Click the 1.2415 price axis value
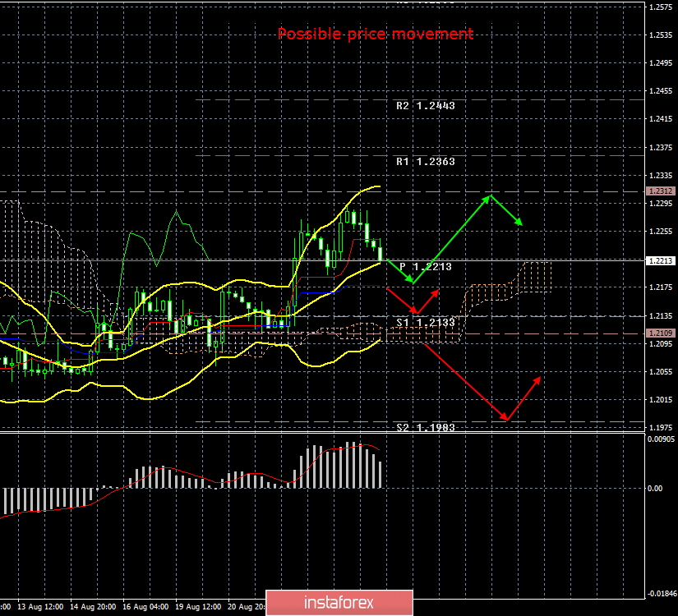The width and height of the screenshot is (678, 616). tap(661, 119)
